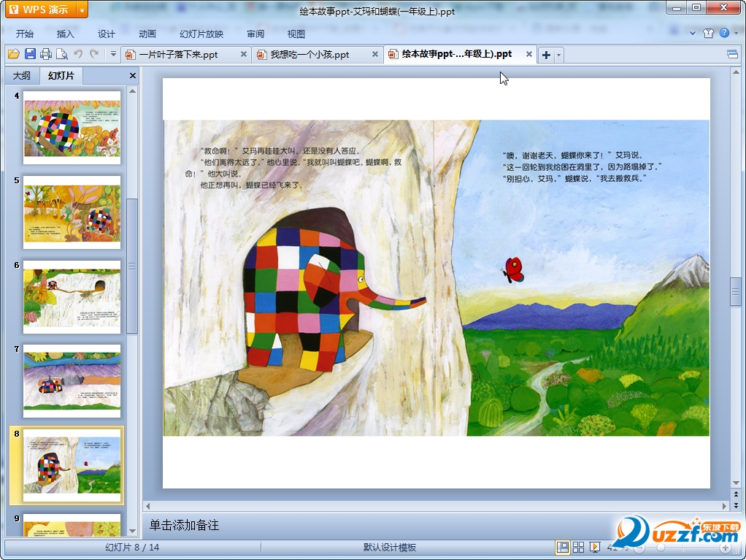Undo the last action
The image size is (746, 560).
pyautogui.click(x=78, y=54)
